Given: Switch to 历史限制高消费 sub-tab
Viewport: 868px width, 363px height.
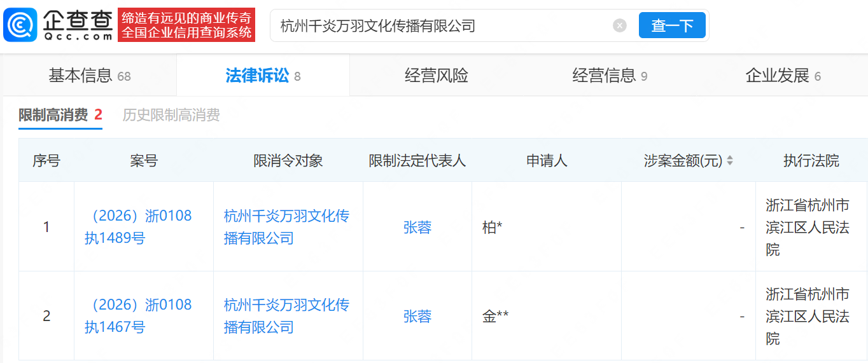Looking at the screenshot, I should pyautogui.click(x=171, y=115).
